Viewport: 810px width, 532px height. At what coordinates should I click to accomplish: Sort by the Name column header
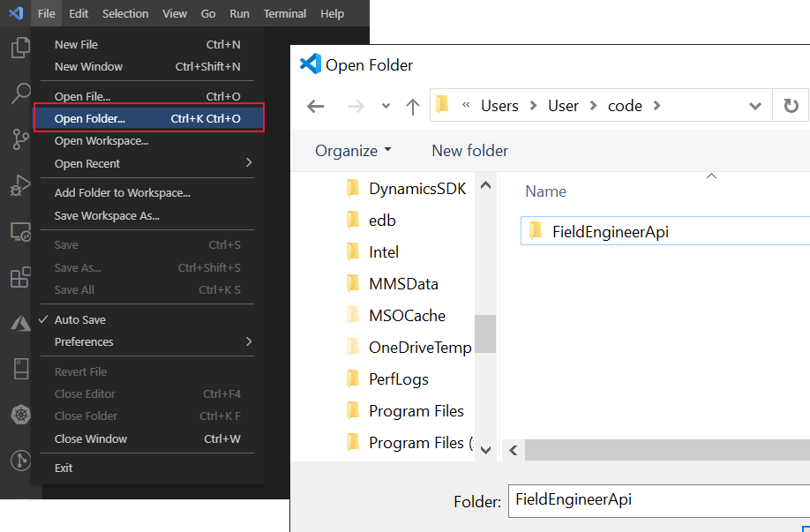tap(545, 191)
